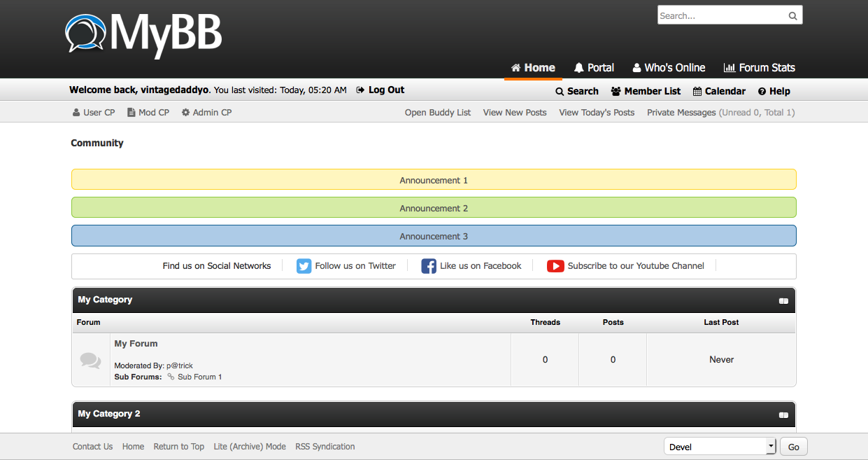Open the Home tab

(533, 68)
